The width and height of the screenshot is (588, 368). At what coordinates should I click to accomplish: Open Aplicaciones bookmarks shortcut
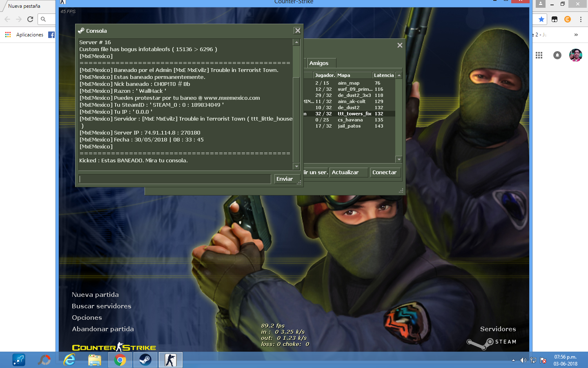click(x=24, y=35)
